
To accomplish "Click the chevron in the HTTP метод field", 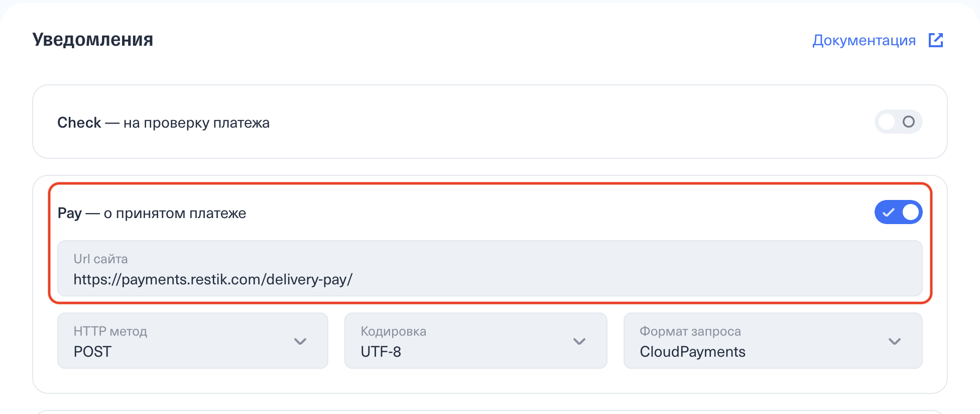I will 300,342.
